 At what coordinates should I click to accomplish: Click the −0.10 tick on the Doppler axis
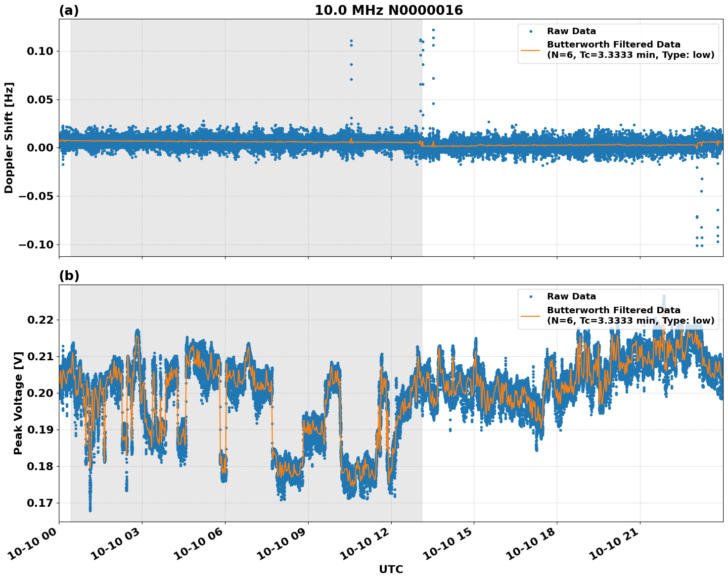[x=36, y=245]
